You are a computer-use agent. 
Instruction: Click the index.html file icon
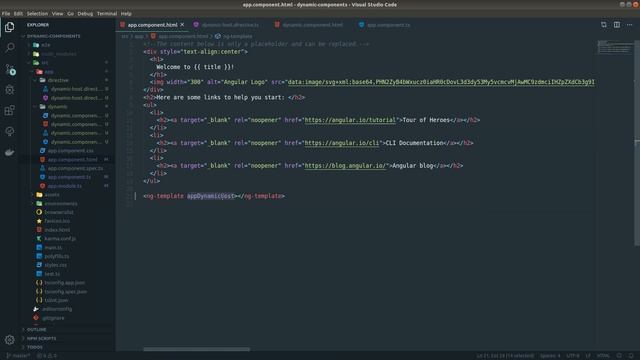pos(39,230)
